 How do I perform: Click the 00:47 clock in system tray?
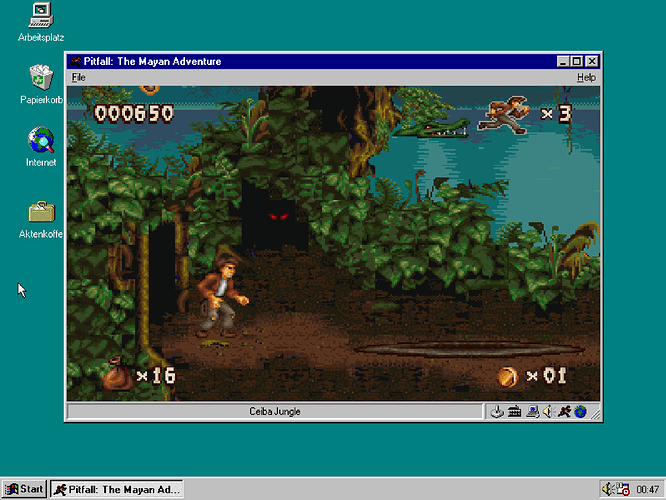click(x=647, y=490)
